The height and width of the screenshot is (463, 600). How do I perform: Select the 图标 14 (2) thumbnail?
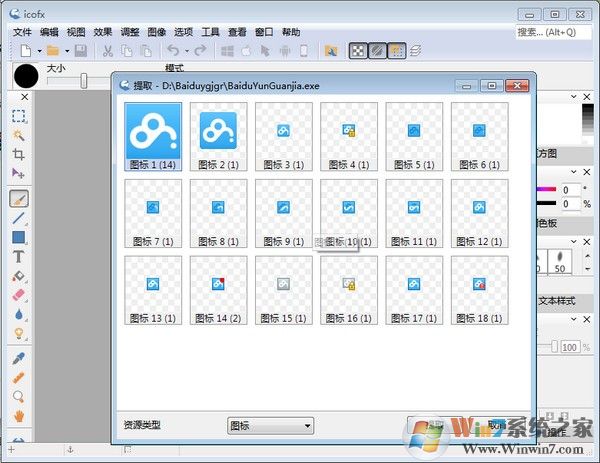pyautogui.click(x=218, y=290)
